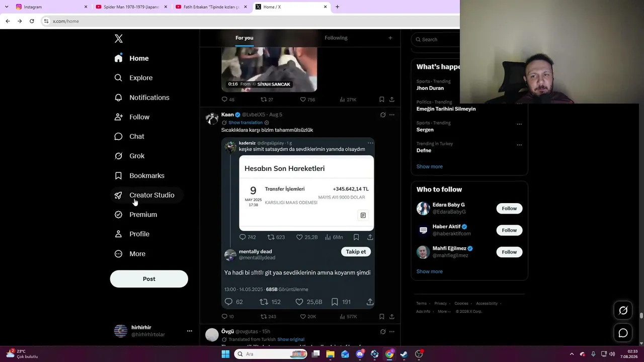Image resolution: width=644 pixels, height=362 pixels.
Task: Switch to the Spider Man YouTube tab
Action: point(131,7)
